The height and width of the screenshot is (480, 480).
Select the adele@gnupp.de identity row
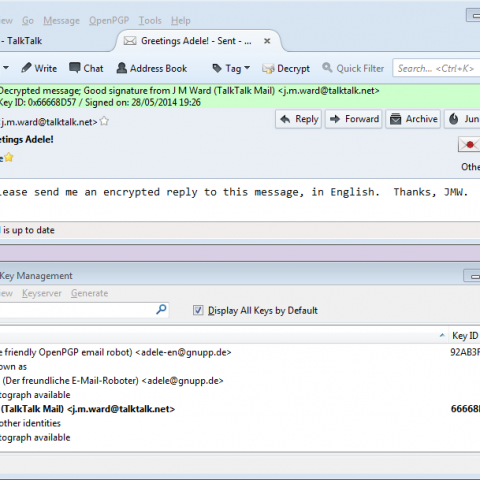[240, 381]
